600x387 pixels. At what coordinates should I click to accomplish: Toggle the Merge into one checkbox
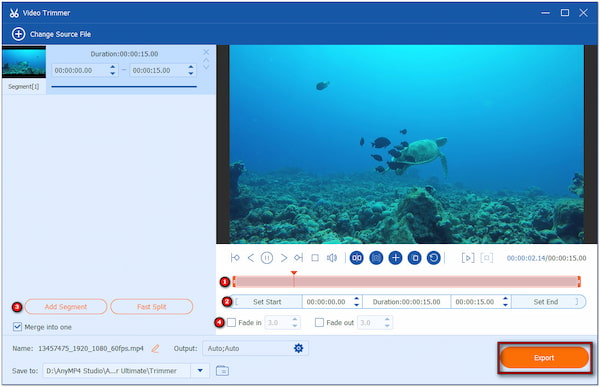pyautogui.click(x=17, y=327)
